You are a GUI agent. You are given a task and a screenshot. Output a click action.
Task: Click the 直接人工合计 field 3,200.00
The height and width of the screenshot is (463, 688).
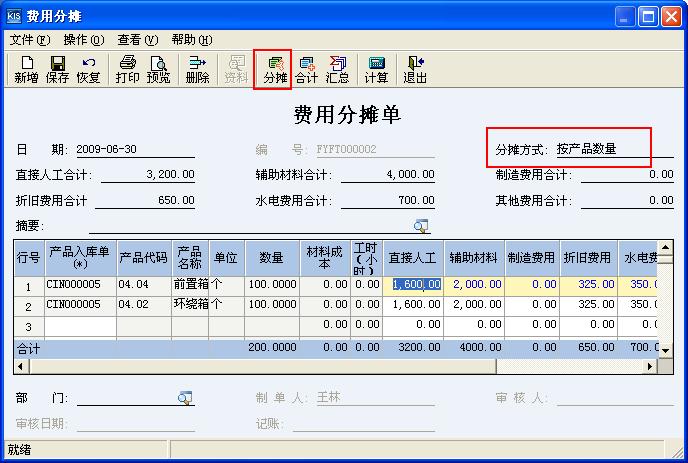[148, 175]
